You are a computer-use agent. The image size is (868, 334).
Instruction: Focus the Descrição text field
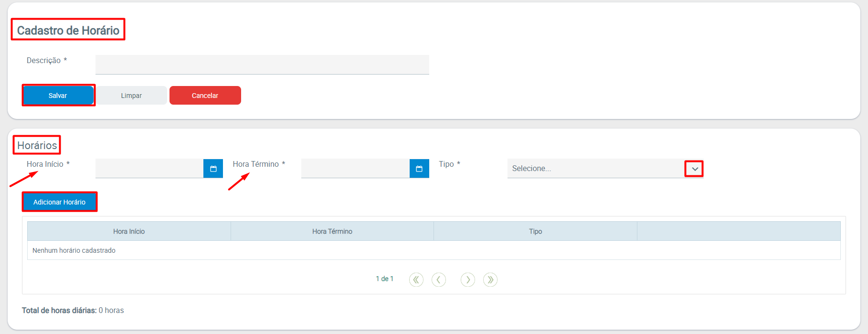point(262,65)
